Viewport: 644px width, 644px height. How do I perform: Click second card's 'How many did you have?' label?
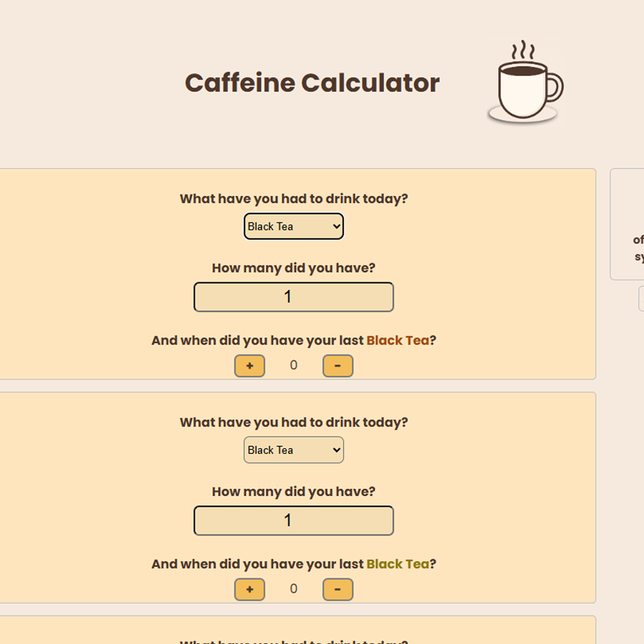point(293,491)
